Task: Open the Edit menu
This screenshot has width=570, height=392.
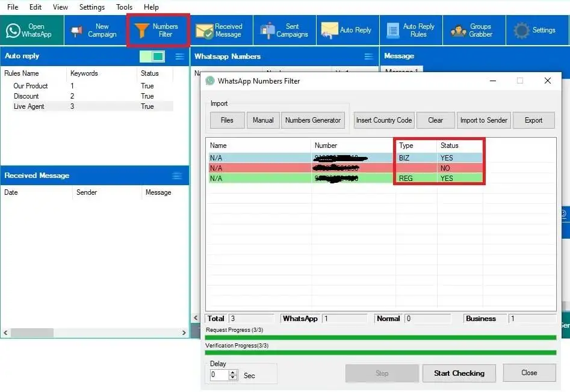Action: point(36,7)
